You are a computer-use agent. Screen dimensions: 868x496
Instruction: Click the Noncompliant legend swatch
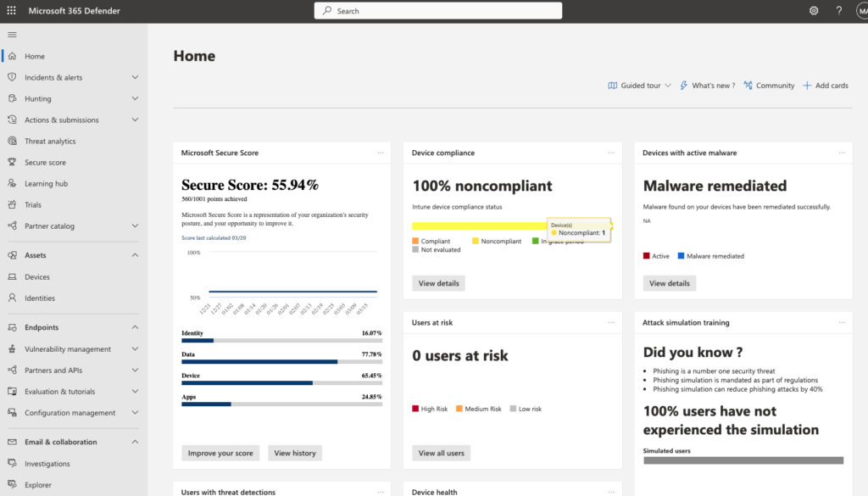(x=475, y=241)
